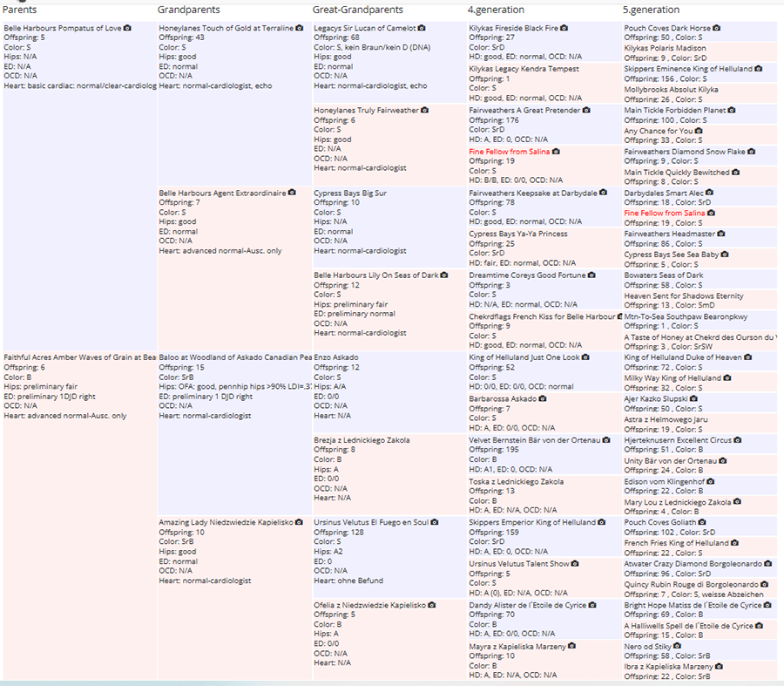The width and height of the screenshot is (784, 686).
Task: Click camera icon for Fairweathers Headmaster
Action: (x=721, y=234)
